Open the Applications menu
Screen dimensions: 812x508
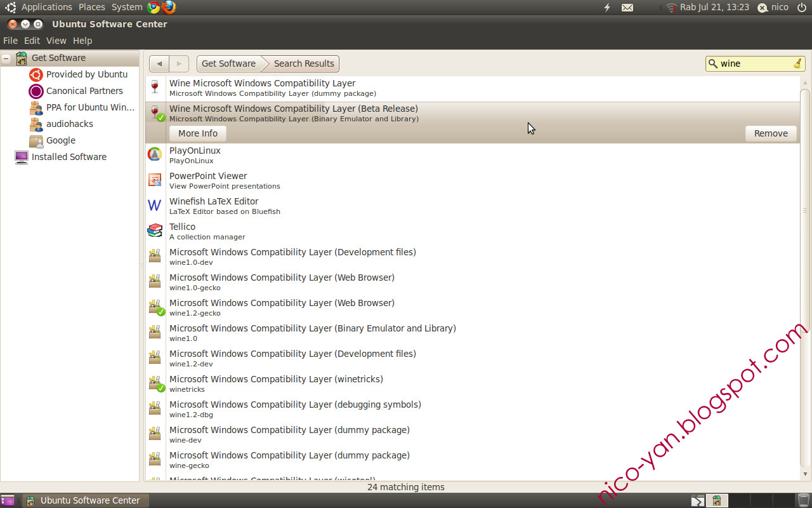[46, 7]
